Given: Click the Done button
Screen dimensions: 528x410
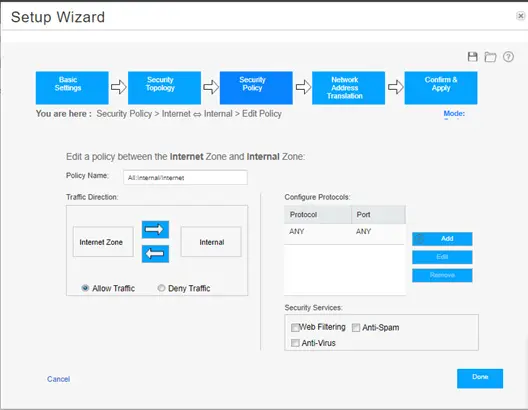Looking at the screenshot, I should (480, 378).
